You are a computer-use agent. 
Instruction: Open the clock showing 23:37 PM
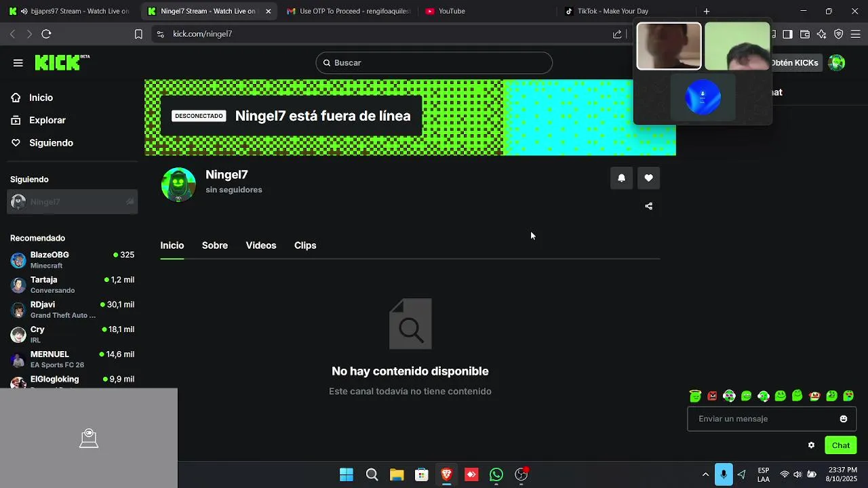pyautogui.click(x=842, y=474)
